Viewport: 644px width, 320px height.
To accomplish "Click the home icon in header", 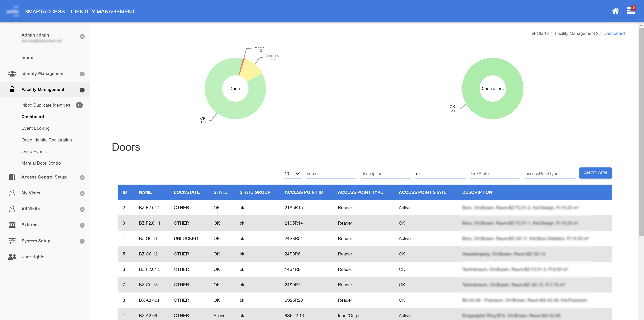I will [x=615, y=11].
